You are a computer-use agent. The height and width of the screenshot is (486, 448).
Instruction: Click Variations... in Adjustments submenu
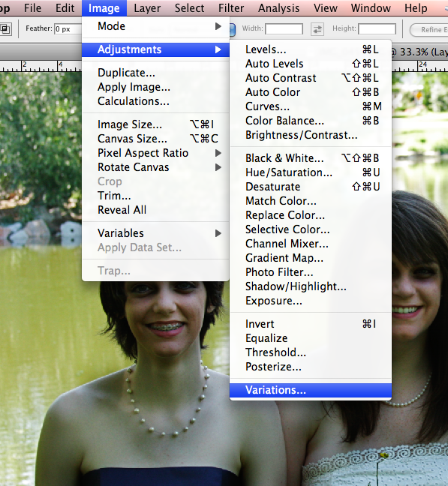[x=311, y=390]
